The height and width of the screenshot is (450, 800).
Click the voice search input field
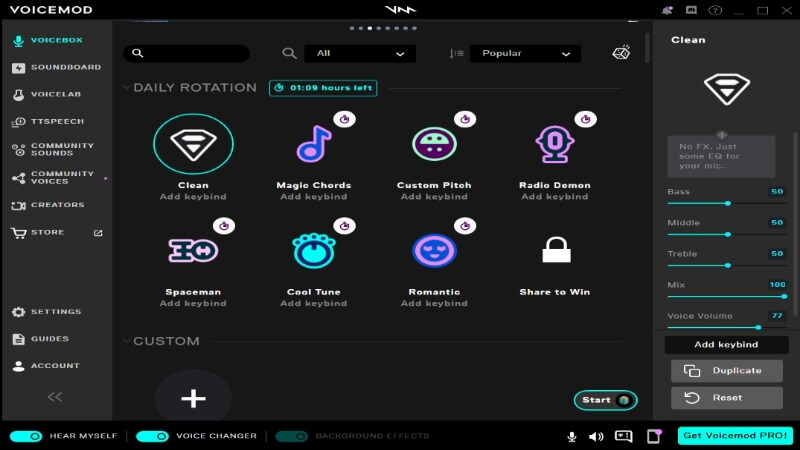coord(187,53)
